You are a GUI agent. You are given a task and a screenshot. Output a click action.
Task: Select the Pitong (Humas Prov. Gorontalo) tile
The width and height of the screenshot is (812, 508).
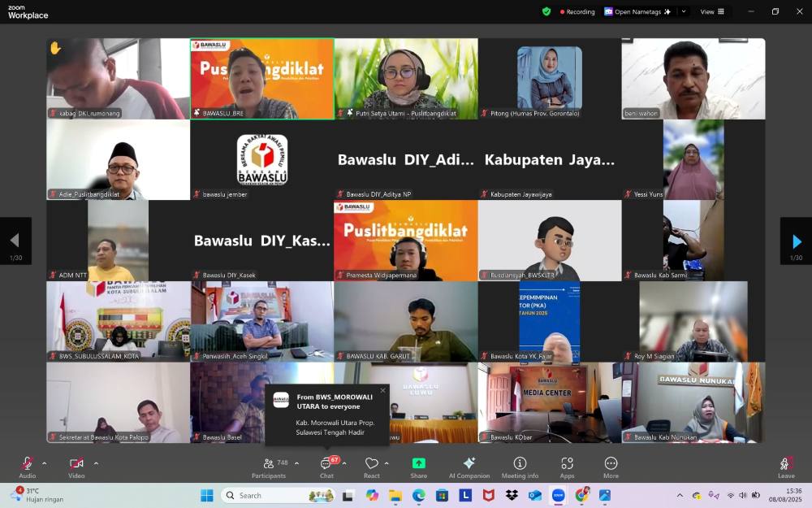pos(550,79)
